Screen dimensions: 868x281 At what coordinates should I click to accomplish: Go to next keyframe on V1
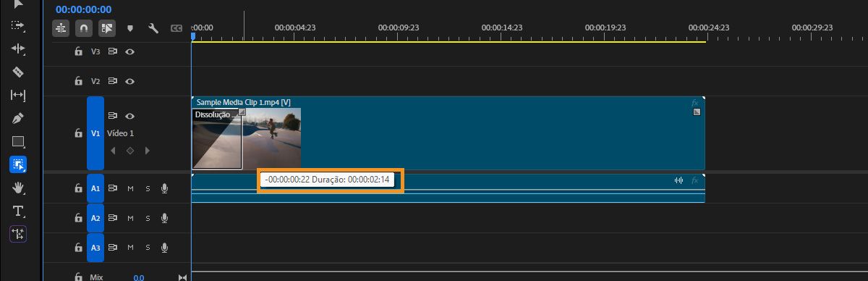point(148,151)
